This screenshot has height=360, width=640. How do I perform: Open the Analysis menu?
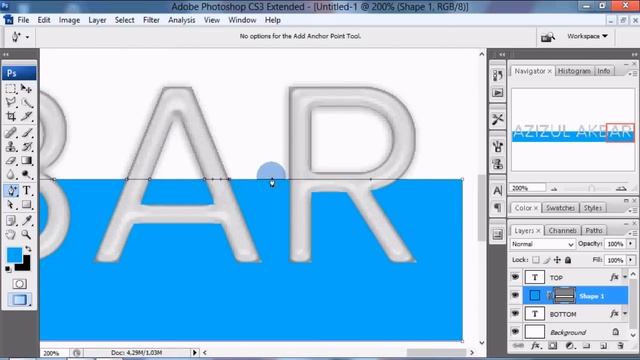182,20
